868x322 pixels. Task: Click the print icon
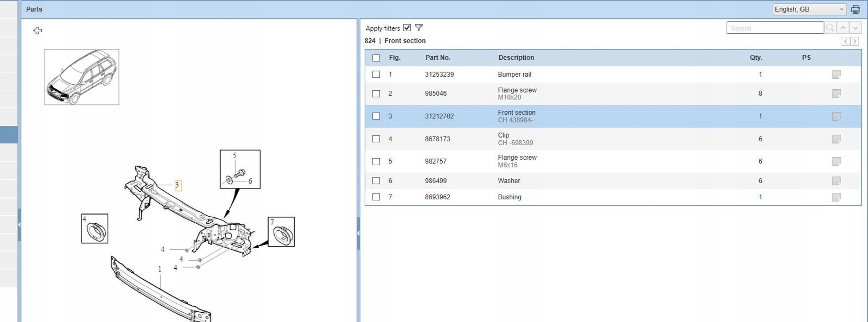pos(856,9)
